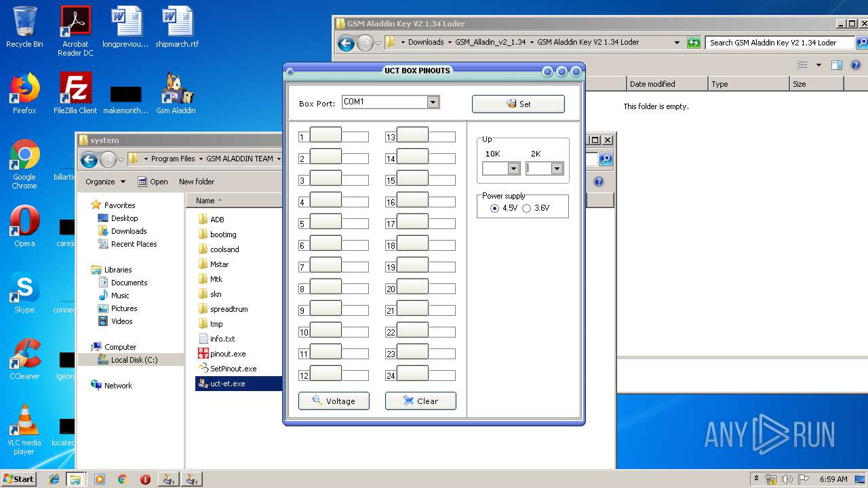The height and width of the screenshot is (488, 868).
Task: Click the Voltage button
Action: pyautogui.click(x=334, y=401)
